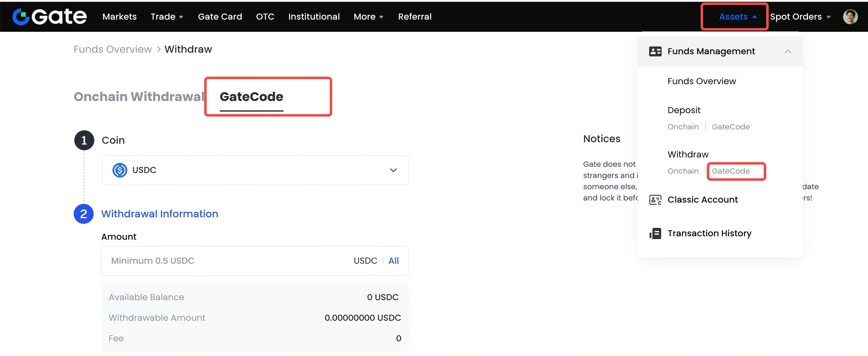Expand the More menu

(368, 17)
